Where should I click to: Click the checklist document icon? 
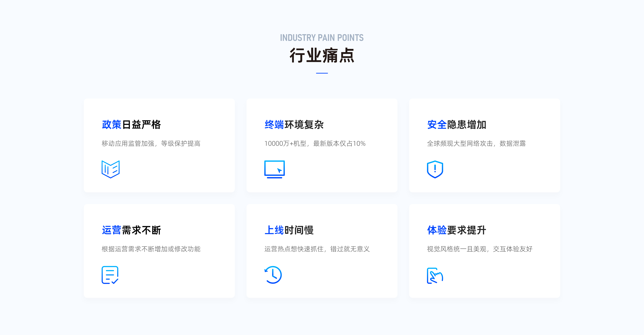tap(110, 275)
